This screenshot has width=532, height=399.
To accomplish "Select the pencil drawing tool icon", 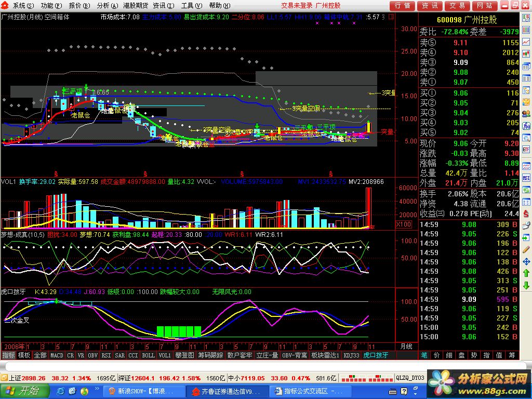I will point(526,250).
